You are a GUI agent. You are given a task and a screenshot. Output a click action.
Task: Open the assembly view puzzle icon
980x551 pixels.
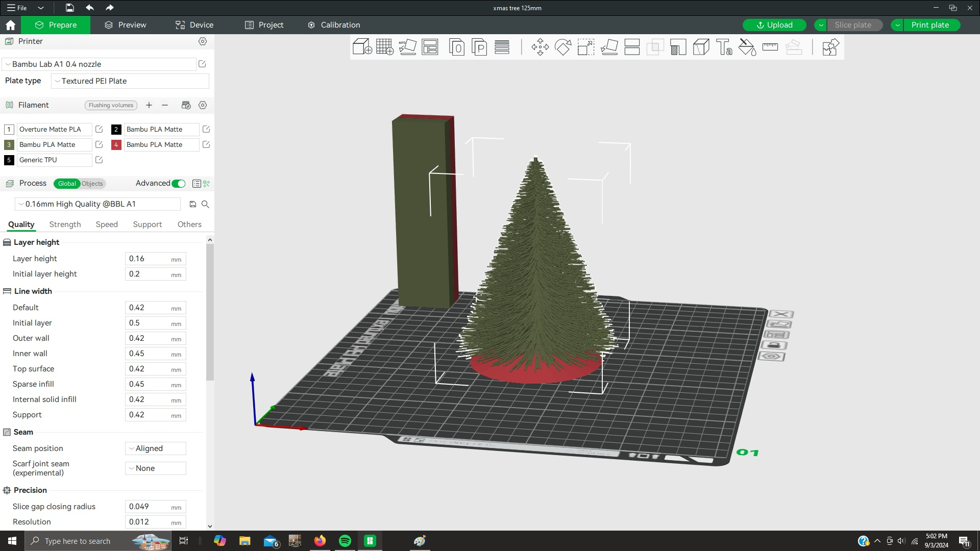click(830, 47)
